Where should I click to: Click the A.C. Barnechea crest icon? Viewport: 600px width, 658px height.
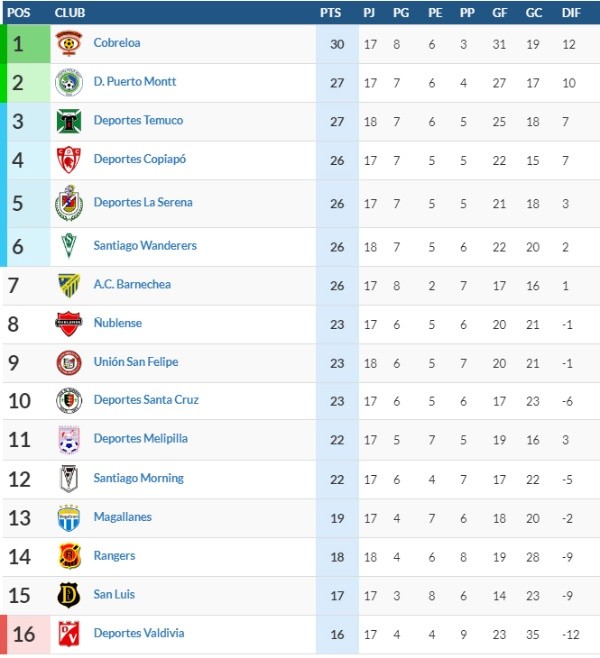tap(68, 285)
